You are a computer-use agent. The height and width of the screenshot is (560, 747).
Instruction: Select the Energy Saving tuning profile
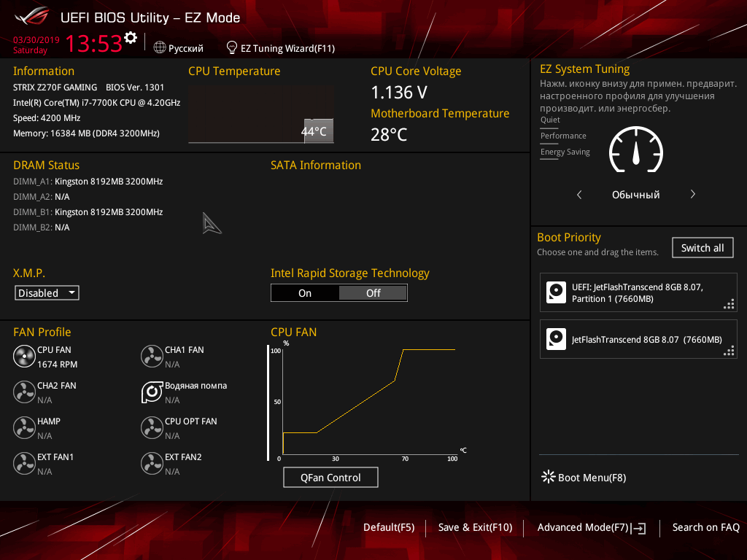click(x=565, y=152)
